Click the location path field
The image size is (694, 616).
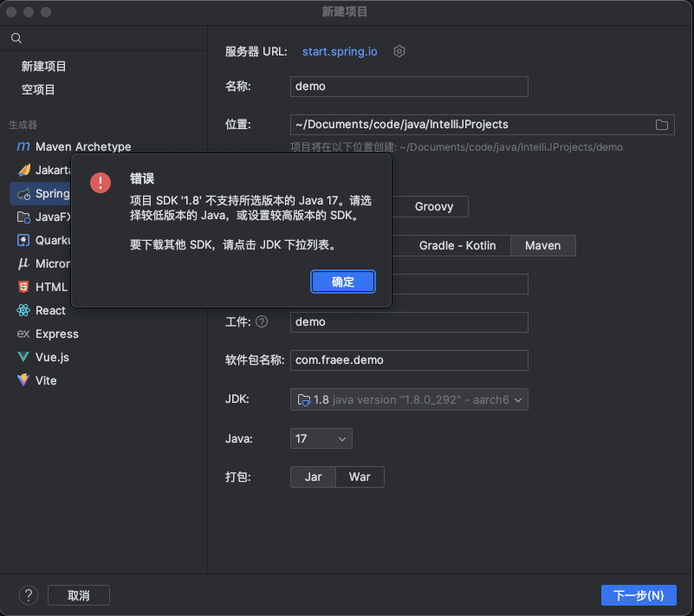[x=483, y=125]
